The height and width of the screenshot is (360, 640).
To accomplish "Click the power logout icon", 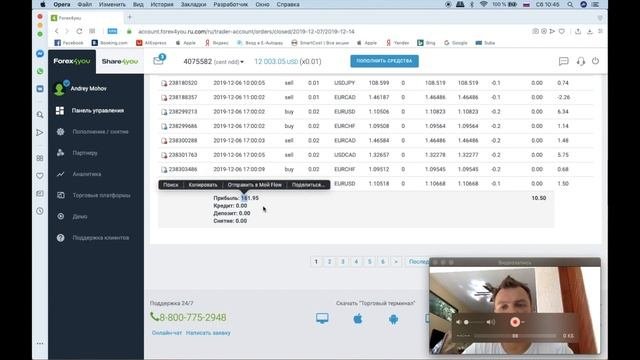I will (596, 61).
